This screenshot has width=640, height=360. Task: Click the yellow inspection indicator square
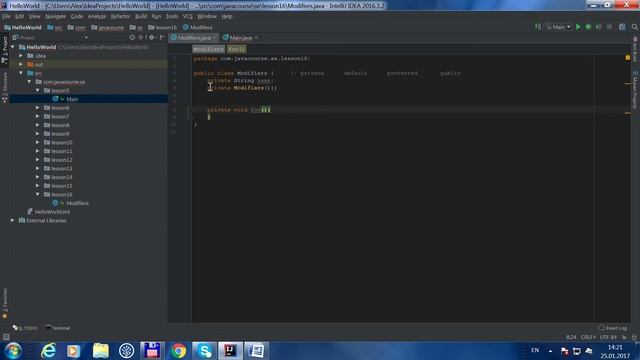pos(628,58)
